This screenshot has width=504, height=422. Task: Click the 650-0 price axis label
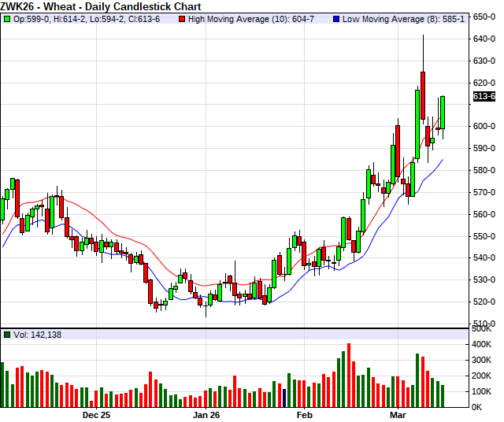point(484,17)
